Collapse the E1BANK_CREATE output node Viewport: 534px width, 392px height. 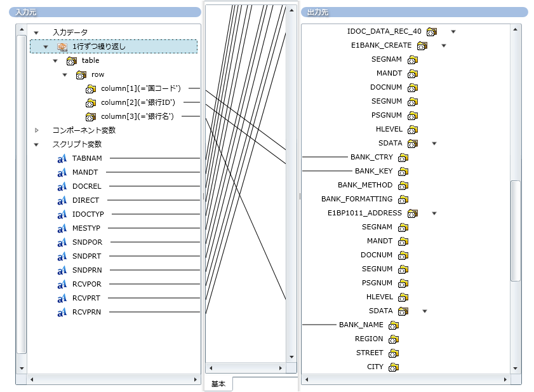pos(444,46)
